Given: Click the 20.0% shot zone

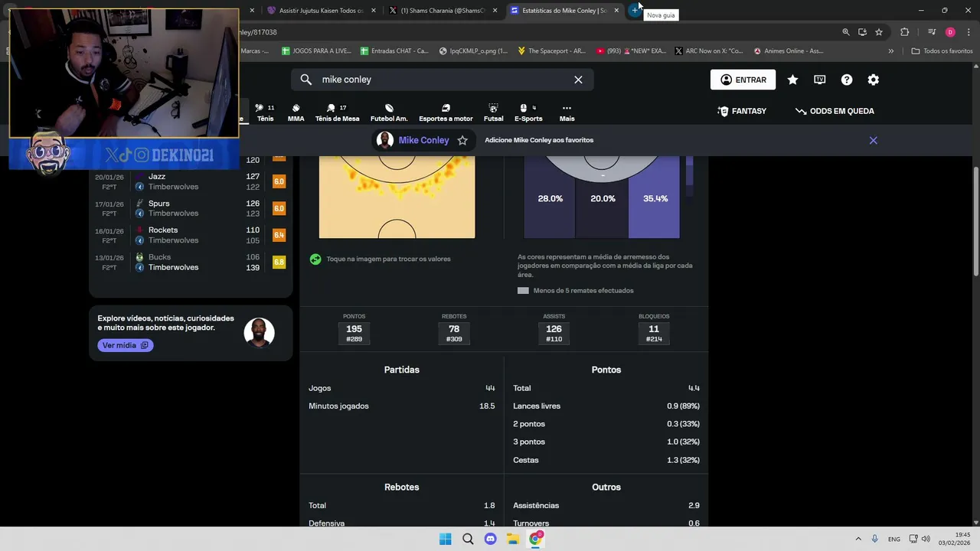Looking at the screenshot, I should 603,198.
